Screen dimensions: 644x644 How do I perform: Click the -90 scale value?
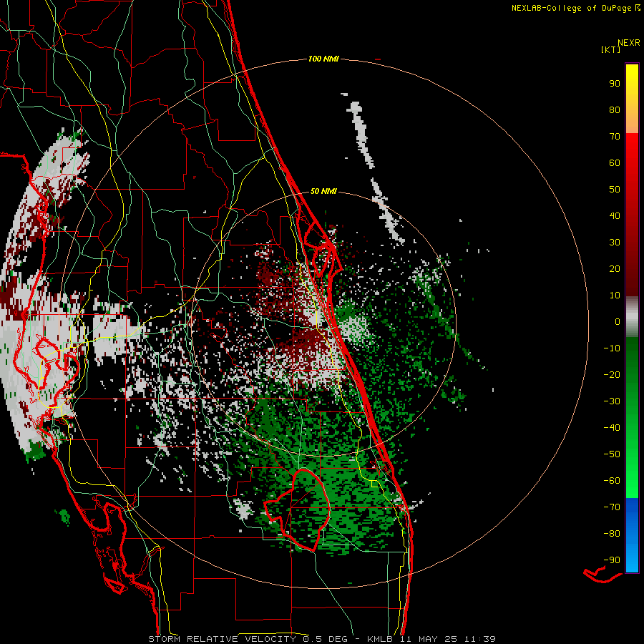click(x=612, y=560)
